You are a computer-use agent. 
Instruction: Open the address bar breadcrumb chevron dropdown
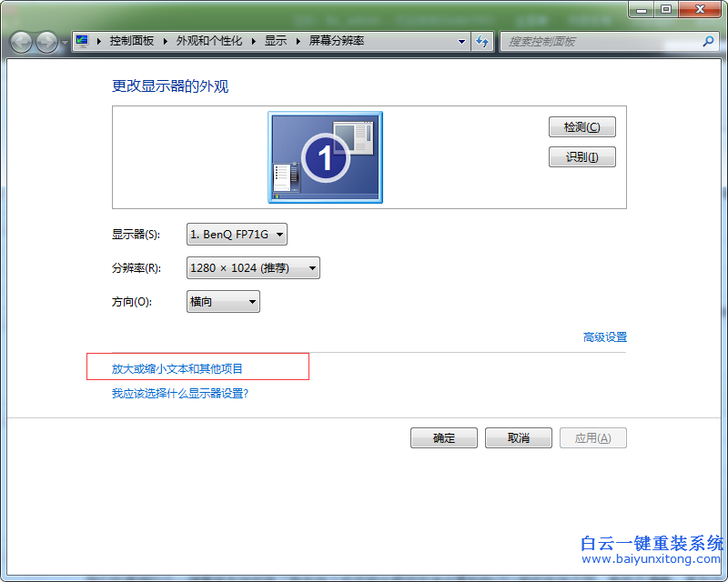pos(461,41)
